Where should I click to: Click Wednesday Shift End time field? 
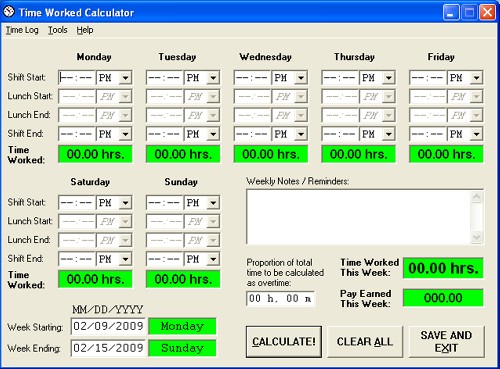(x=252, y=134)
